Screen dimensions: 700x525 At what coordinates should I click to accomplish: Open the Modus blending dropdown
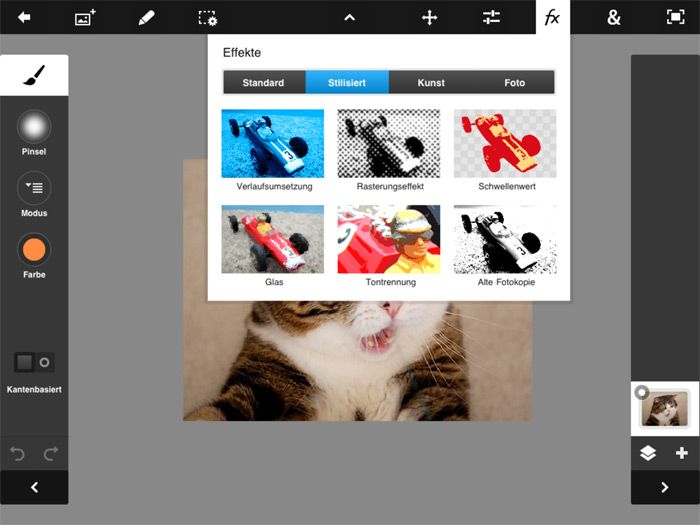click(34, 187)
